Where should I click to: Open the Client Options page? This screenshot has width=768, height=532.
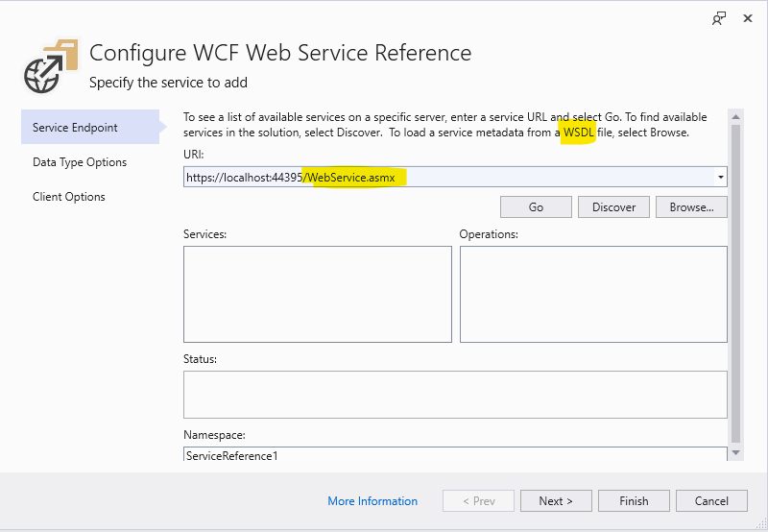pos(69,197)
